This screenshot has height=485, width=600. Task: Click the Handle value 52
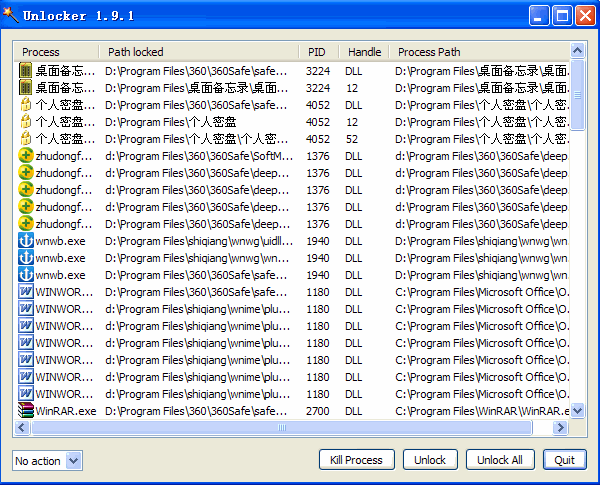[352, 139]
